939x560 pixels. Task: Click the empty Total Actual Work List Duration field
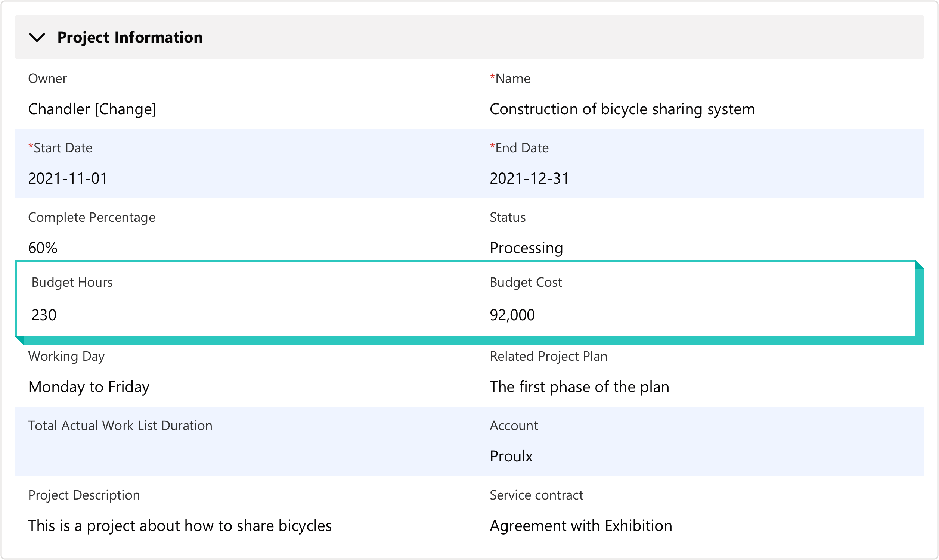pos(151,456)
